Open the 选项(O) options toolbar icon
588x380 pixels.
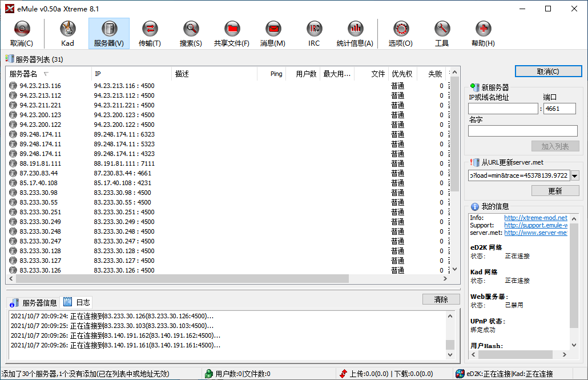[401, 29]
